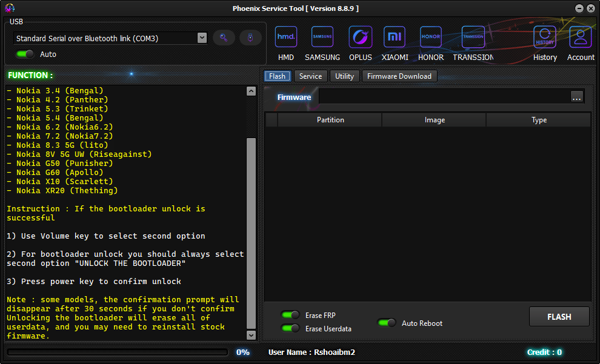Click the Image column header
The image size is (600, 364).
click(x=435, y=120)
